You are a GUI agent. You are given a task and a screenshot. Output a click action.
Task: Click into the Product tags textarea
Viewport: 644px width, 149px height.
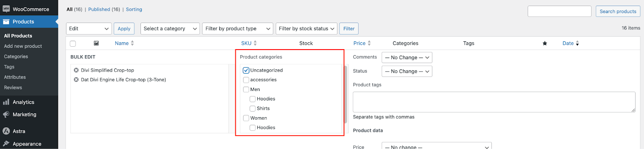click(494, 102)
